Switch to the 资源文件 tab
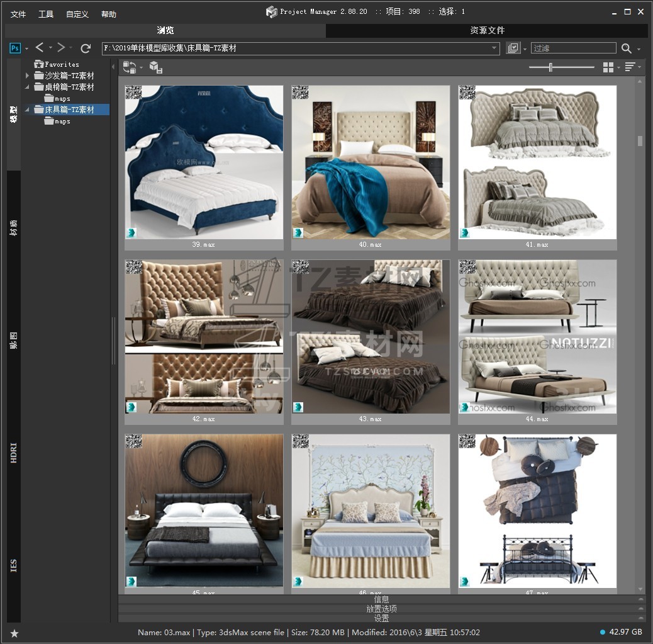This screenshot has height=644, width=653. click(487, 30)
